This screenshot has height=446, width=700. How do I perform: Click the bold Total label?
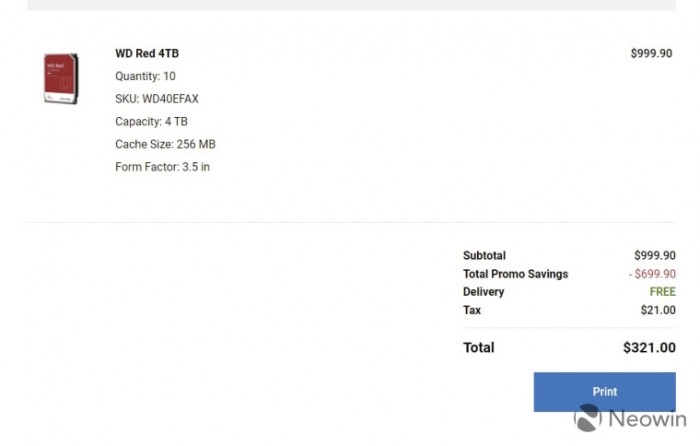click(x=478, y=348)
